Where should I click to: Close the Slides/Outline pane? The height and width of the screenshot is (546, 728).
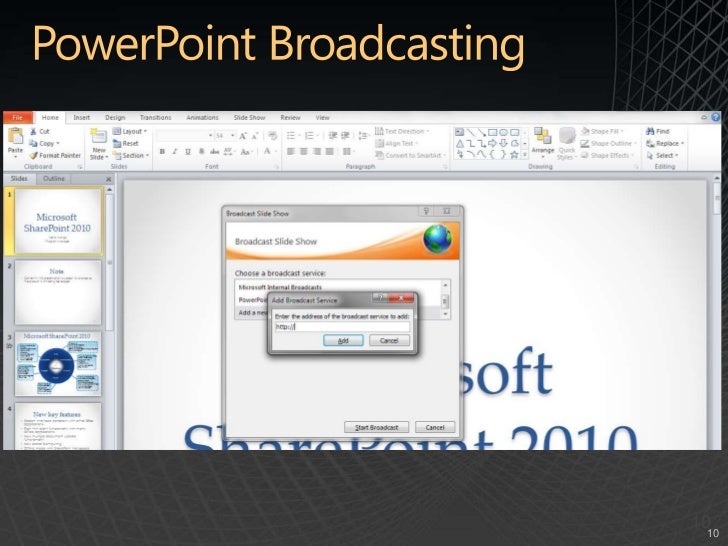point(109,179)
